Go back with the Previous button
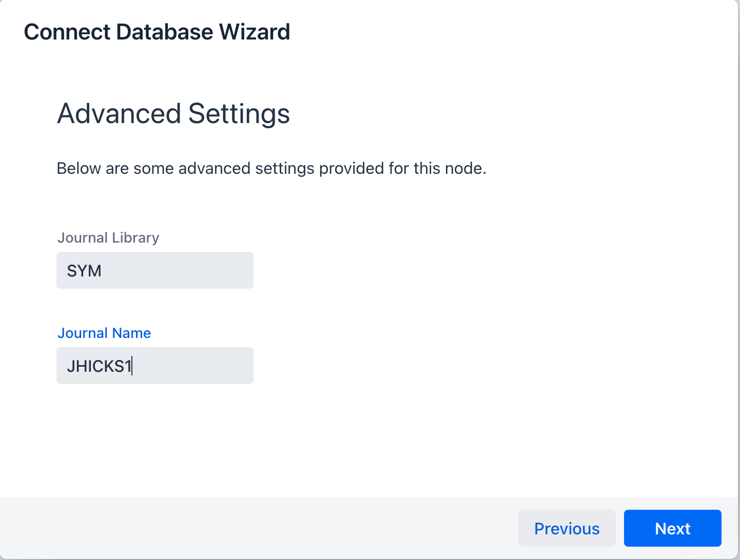The width and height of the screenshot is (740, 560). 567,528
